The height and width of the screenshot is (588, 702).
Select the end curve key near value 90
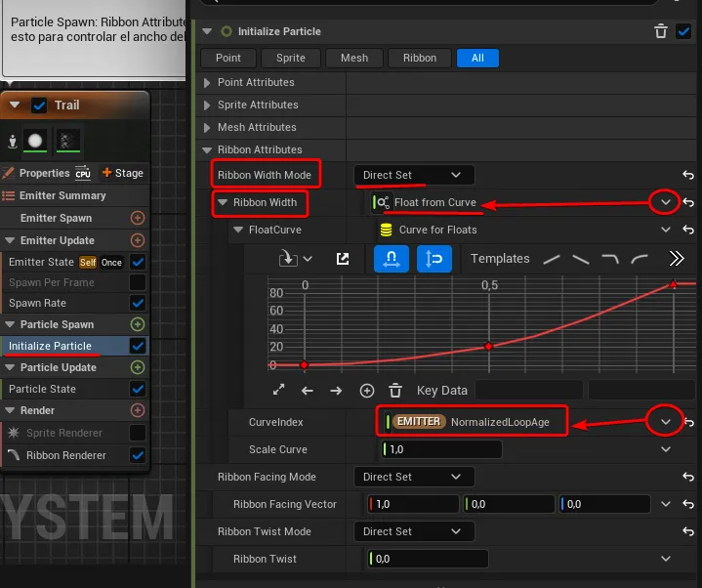pos(673,284)
